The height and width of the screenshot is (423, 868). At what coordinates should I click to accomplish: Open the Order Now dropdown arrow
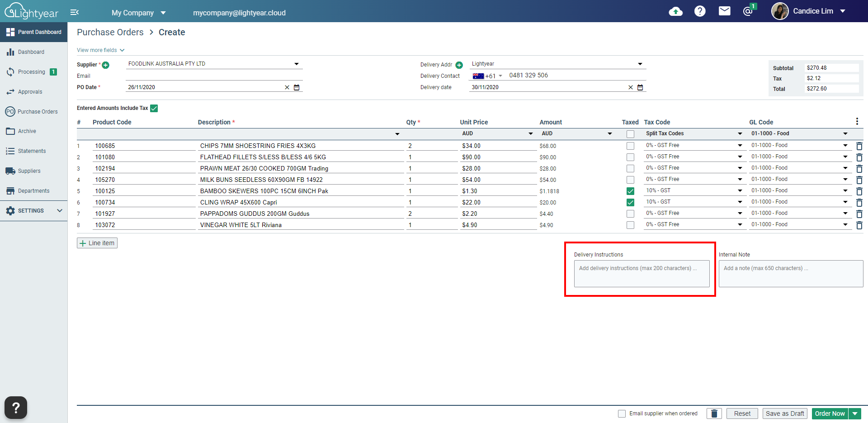855,413
